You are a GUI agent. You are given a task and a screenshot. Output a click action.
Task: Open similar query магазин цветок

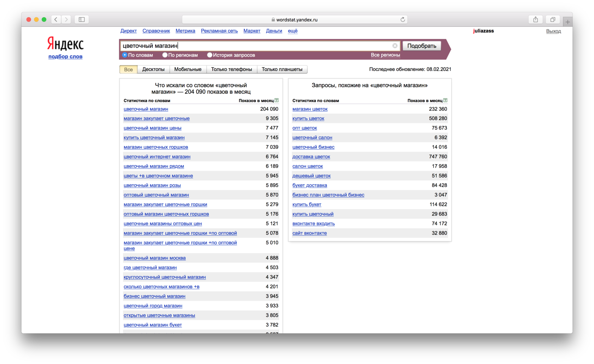tap(310, 109)
